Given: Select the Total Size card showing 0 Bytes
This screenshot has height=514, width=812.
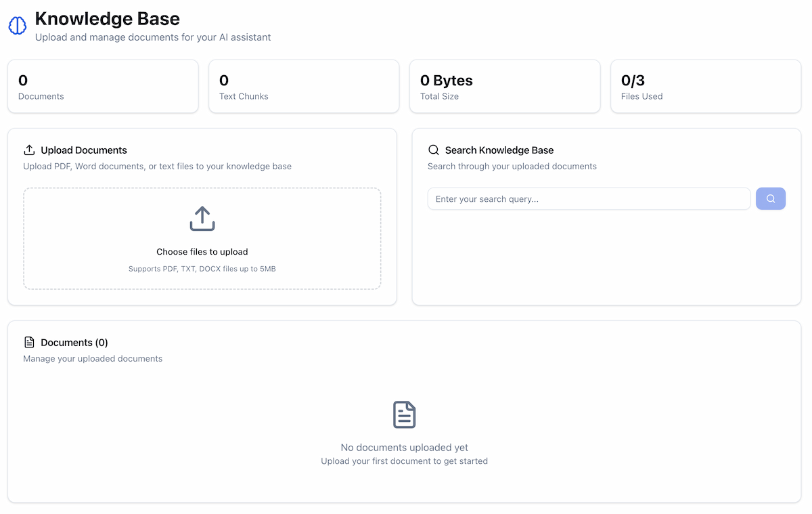Looking at the screenshot, I should 505,86.
